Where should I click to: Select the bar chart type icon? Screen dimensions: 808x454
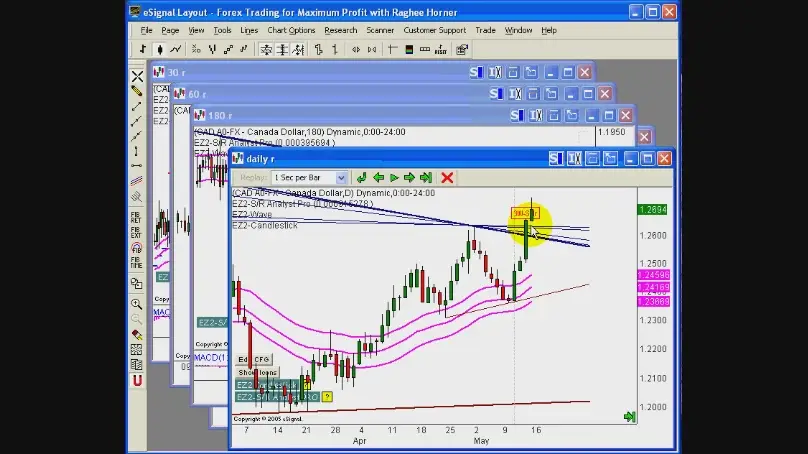coord(143,49)
